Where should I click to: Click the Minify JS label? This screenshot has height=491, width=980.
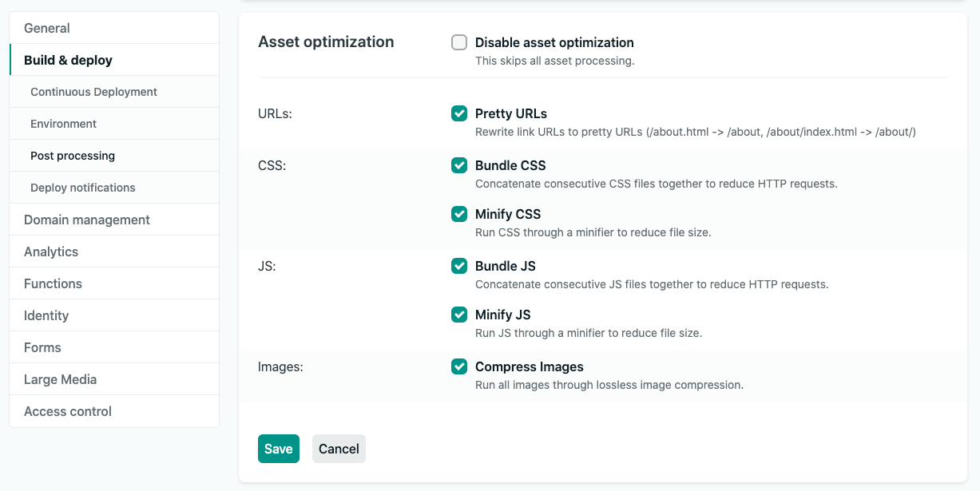coord(503,315)
